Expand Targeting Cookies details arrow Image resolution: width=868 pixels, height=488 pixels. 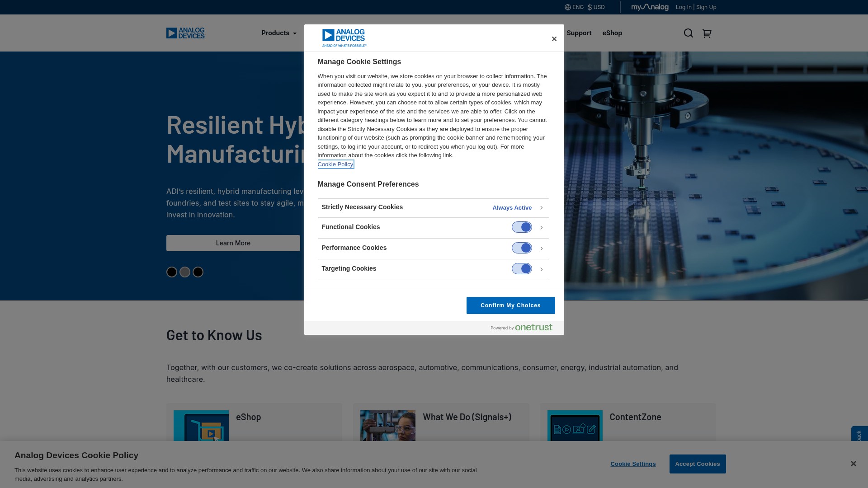coord(541,269)
